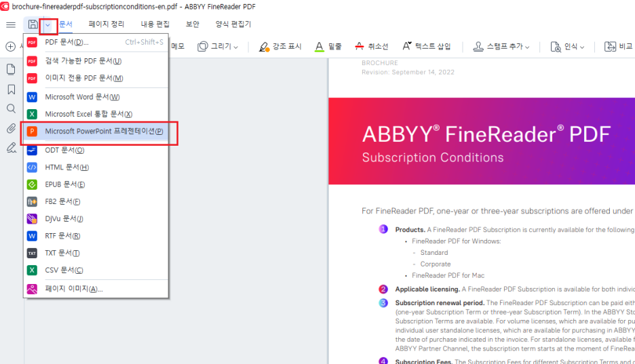
Task: Switch to the 문서 tab
Action: tap(66, 24)
